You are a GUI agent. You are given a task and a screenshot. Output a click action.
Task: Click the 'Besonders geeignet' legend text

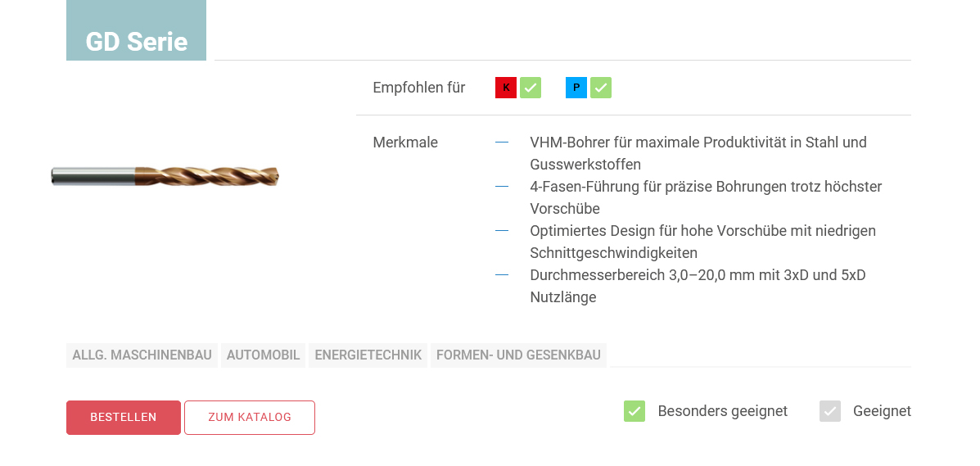[722, 411]
